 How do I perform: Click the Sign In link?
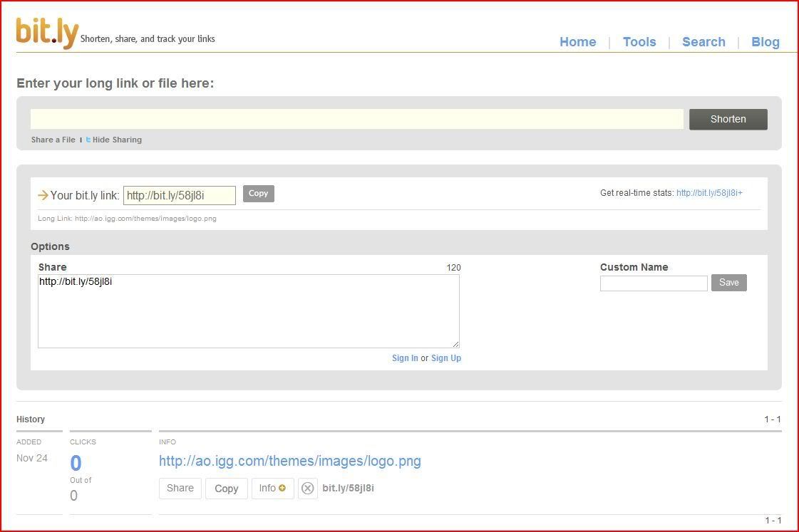[405, 358]
